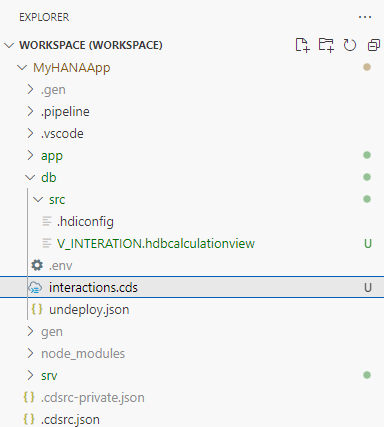The height and width of the screenshot is (427, 384).
Task: Click the green dot on db row
Action: coord(367,177)
